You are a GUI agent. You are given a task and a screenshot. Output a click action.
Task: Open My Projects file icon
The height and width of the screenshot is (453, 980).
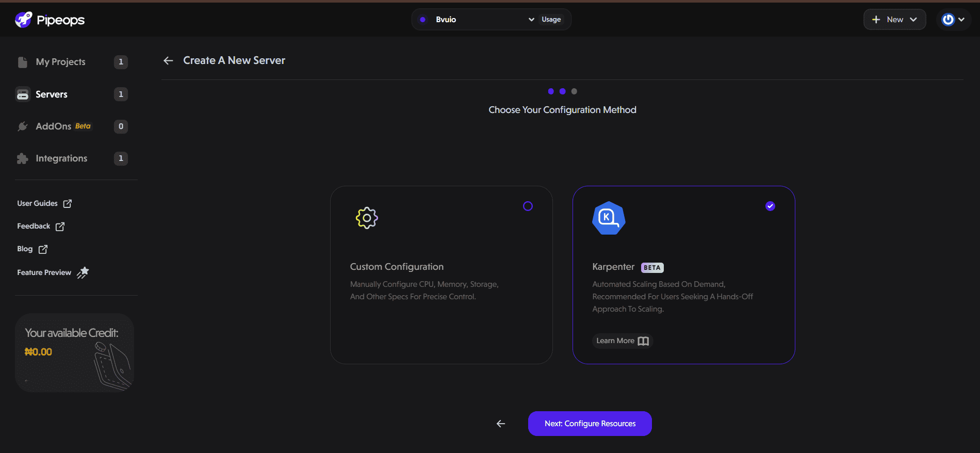(23, 62)
